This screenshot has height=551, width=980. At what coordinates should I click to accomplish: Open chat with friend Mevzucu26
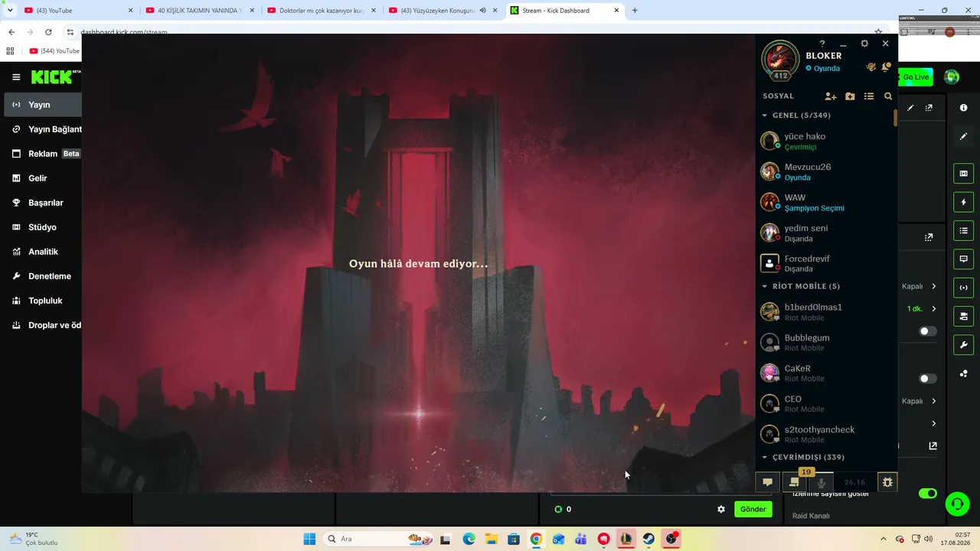click(825, 171)
